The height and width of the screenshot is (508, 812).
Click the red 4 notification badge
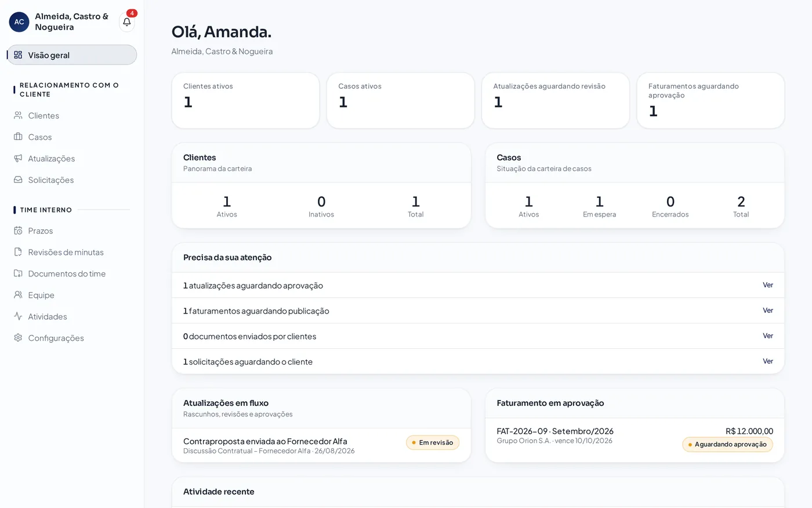click(x=132, y=13)
